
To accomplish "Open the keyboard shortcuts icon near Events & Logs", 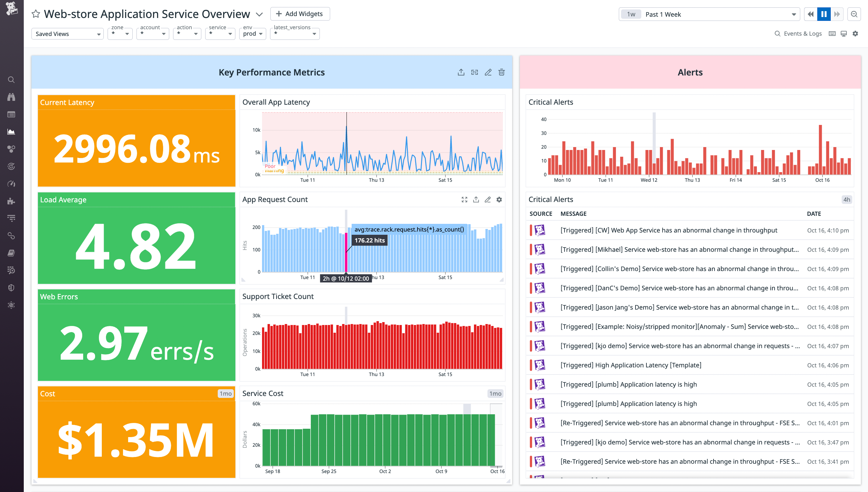I will [832, 33].
